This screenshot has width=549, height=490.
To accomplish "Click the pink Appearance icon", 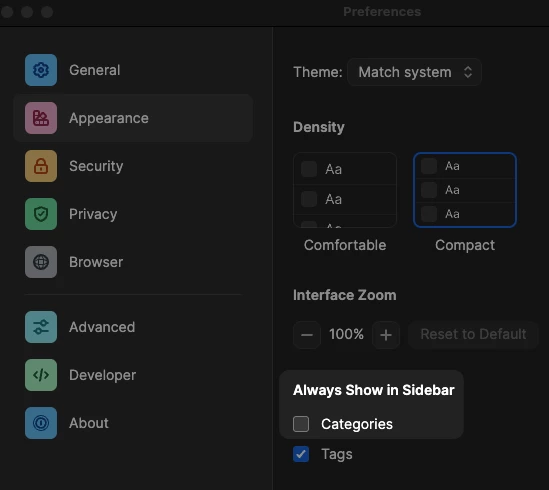I will point(41,118).
